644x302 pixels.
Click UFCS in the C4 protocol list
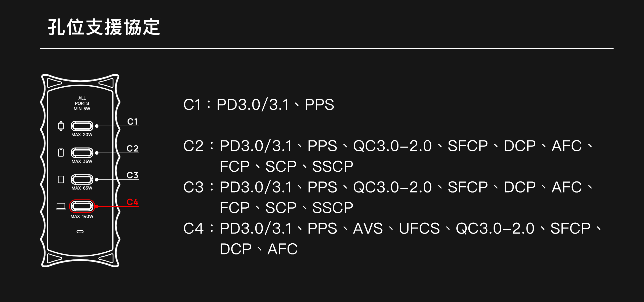click(x=419, y=228)
